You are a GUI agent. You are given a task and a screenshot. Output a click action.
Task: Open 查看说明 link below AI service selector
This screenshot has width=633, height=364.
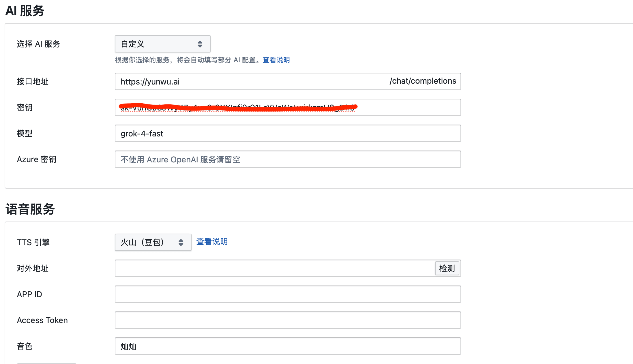tap(276, 60)
